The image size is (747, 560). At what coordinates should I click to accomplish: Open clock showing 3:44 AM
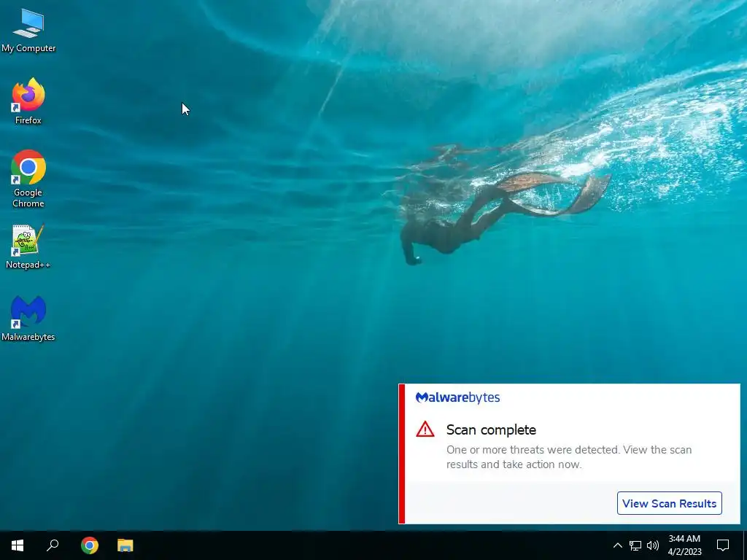684,545
